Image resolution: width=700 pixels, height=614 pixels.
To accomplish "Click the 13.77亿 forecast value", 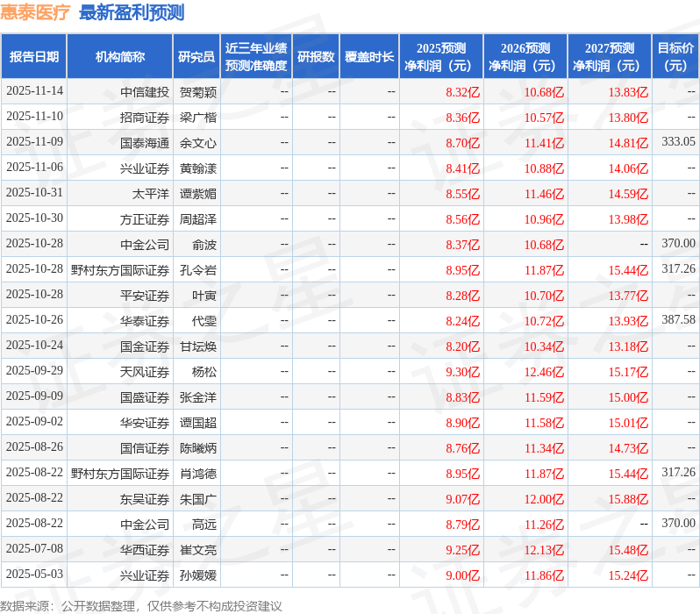I will [628, 296].
